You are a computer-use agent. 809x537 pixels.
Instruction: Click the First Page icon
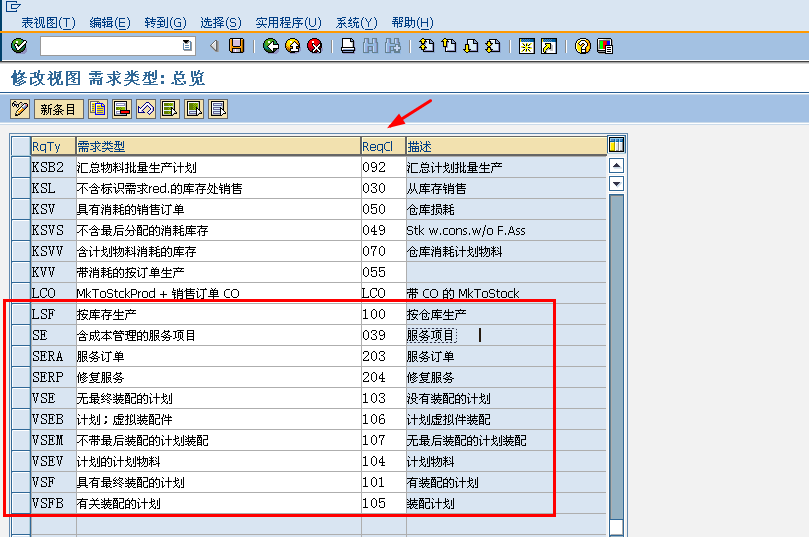[x=426, y=46]
